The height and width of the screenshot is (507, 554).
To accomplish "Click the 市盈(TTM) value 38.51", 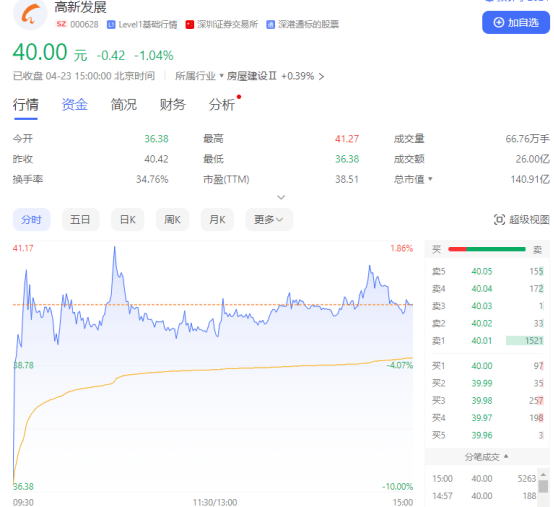I will 347,179.
